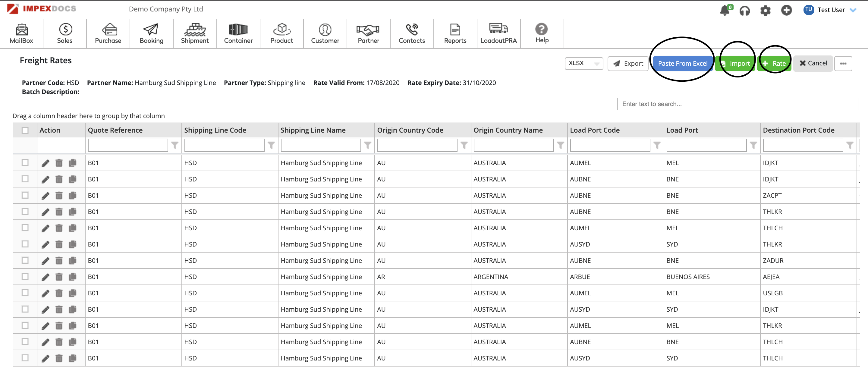This screenshot has width=868, height=390.
Task: Select checkbox on the ARGENTINA row
Action: click(x=25, y=277)
